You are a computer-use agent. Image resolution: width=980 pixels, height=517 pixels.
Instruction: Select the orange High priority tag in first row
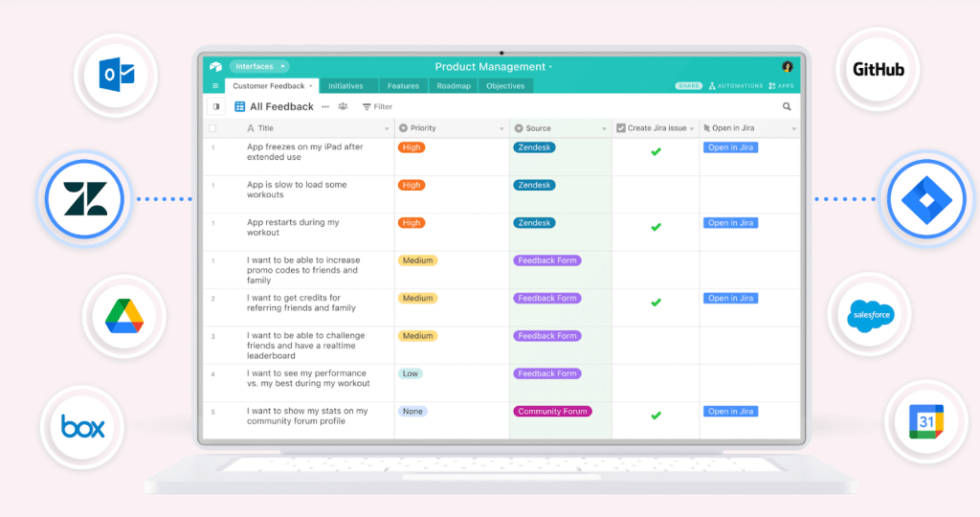tap(412, 147)
